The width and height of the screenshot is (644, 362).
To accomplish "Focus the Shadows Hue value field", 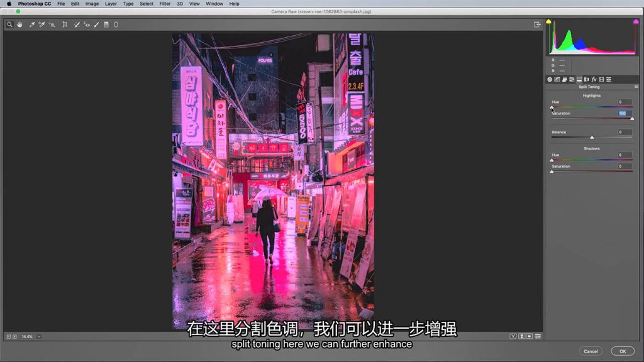I will [x=625, y=155].
